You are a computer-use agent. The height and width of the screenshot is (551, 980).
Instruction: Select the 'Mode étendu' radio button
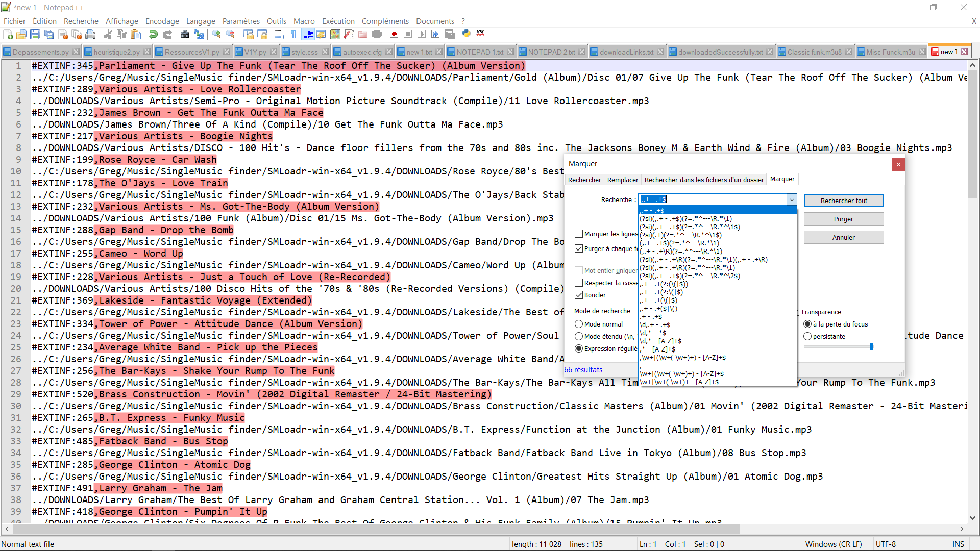click(579, 336)
